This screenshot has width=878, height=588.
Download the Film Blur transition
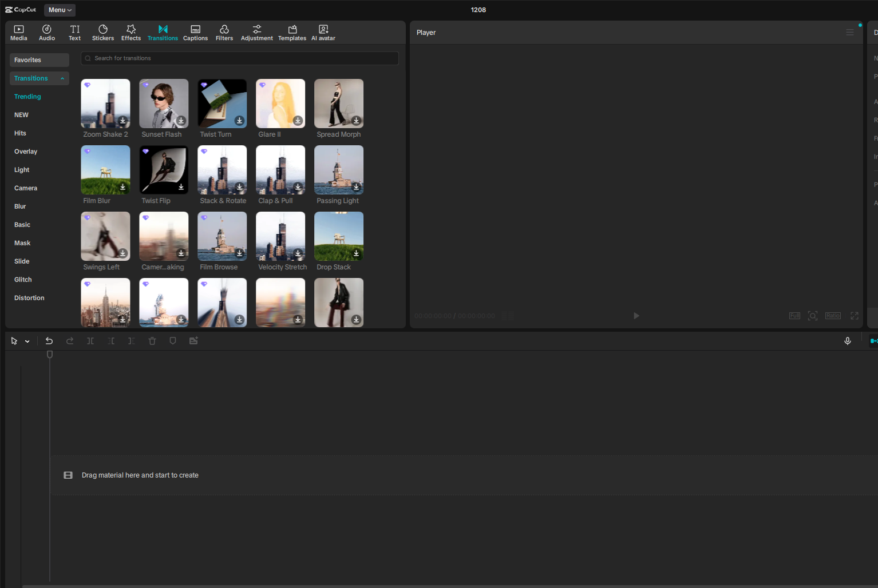[122, 187]
